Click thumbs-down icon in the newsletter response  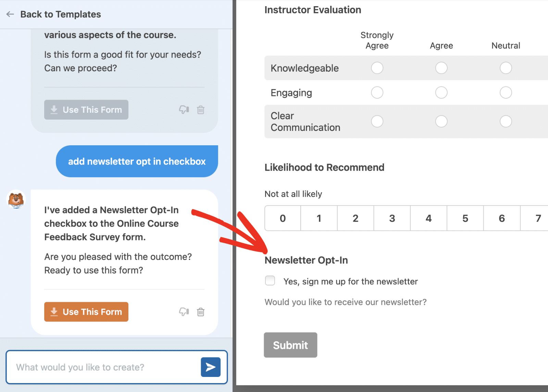184,312
